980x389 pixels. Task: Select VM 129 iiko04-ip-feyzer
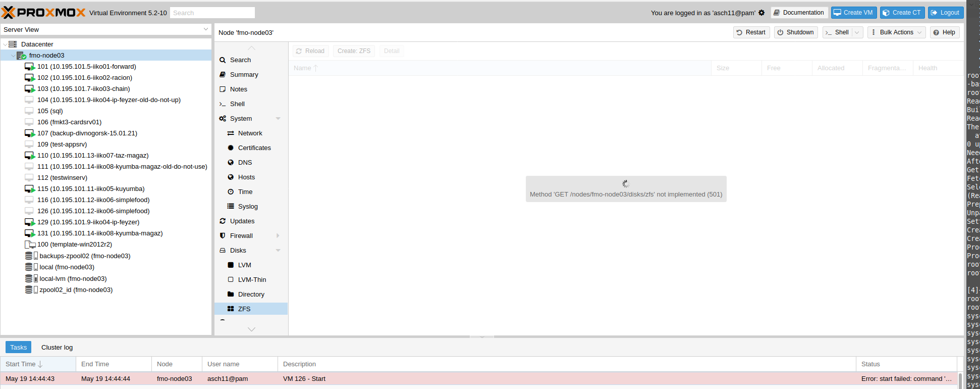(x=106, y=222)
